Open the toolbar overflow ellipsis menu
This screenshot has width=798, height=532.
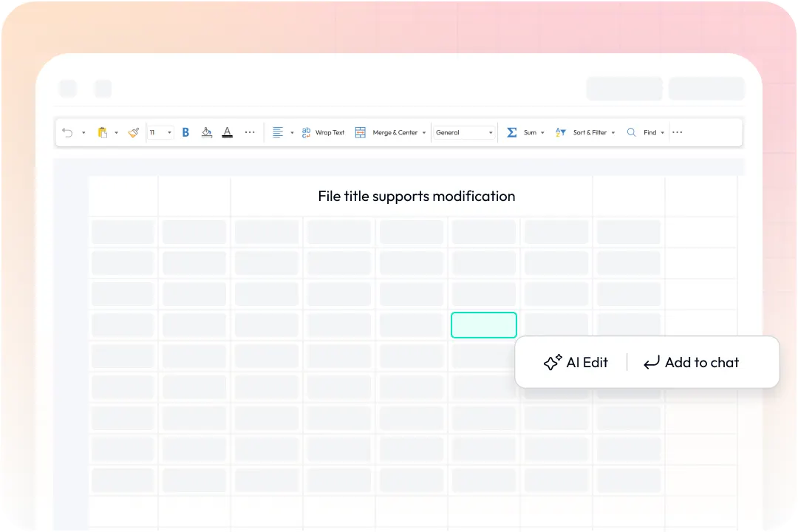point(677,133)
